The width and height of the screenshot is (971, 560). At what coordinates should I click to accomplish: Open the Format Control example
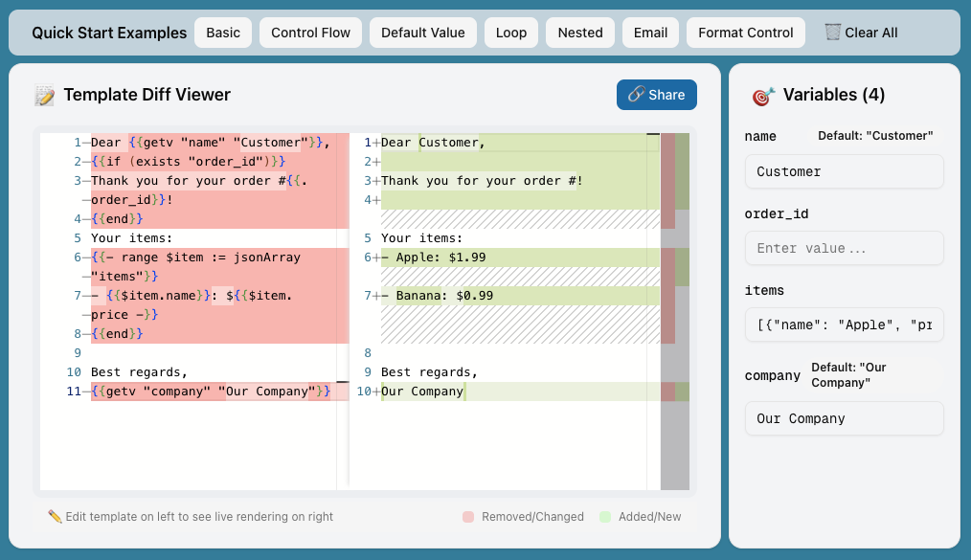click(745, 32)
